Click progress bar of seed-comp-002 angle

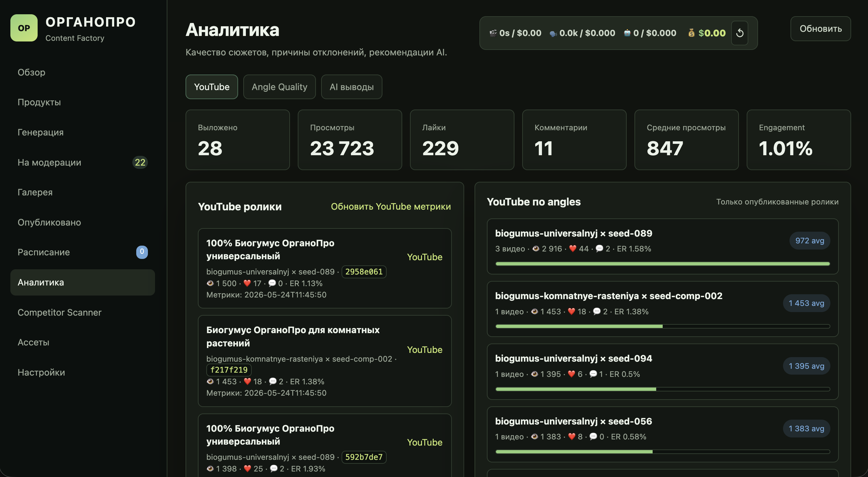[662, 327]
